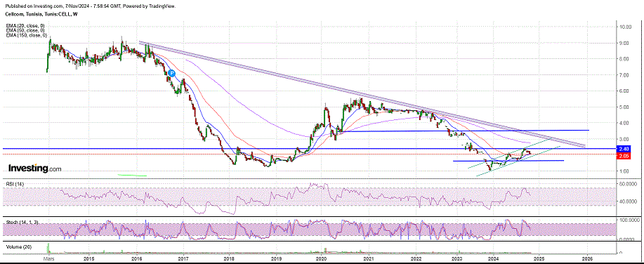Select the EMA (50, close, 0) indicator label
This screenshot has height=264, width=644.
25,30
